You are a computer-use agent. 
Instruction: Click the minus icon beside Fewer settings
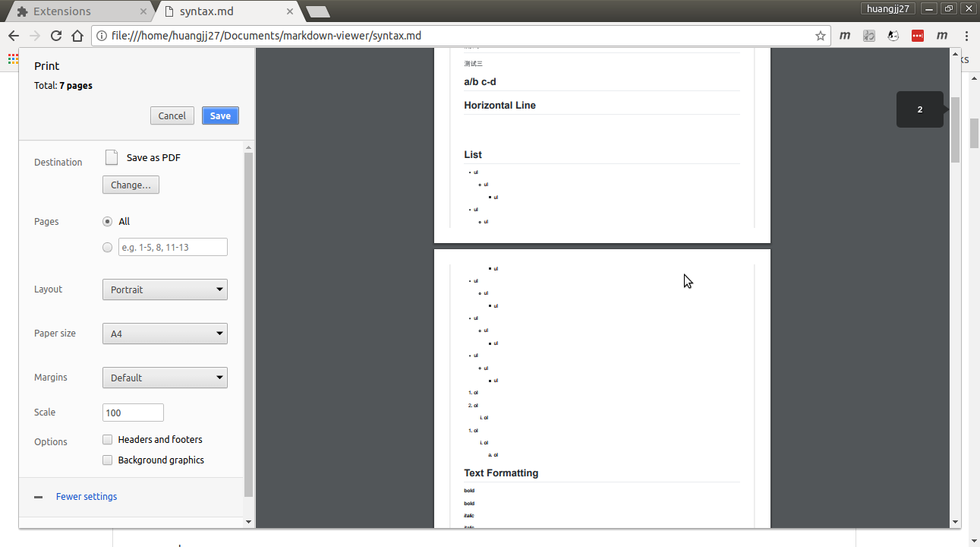(x=39, y=497)
